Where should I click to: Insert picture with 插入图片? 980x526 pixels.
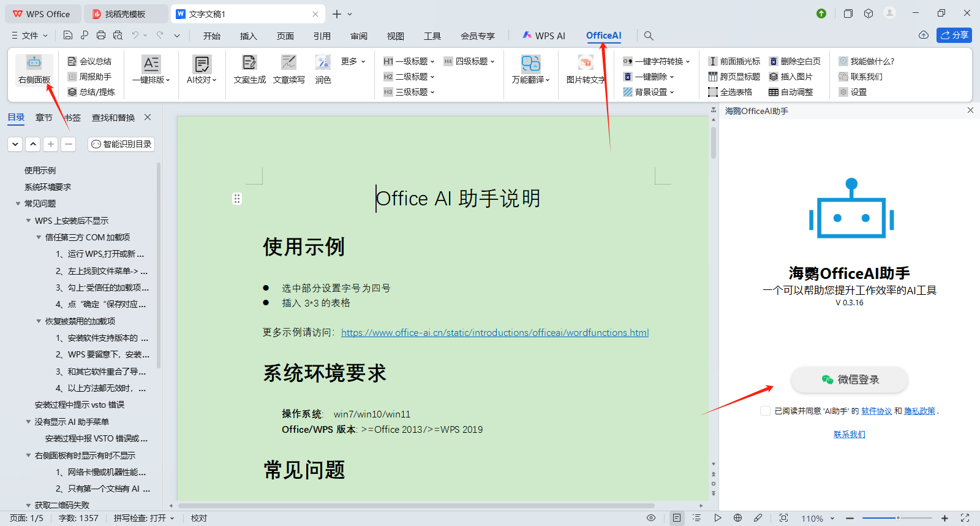[x=791, y=77]
